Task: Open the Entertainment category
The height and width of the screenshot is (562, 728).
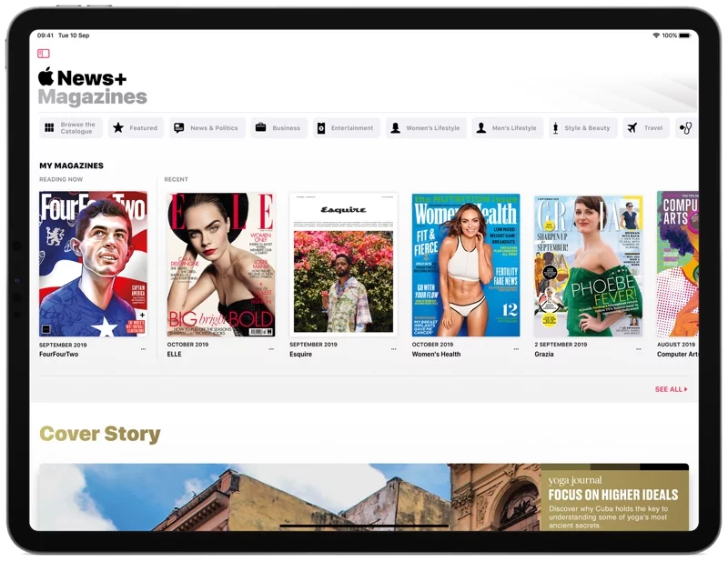Action: pos(347,127)
